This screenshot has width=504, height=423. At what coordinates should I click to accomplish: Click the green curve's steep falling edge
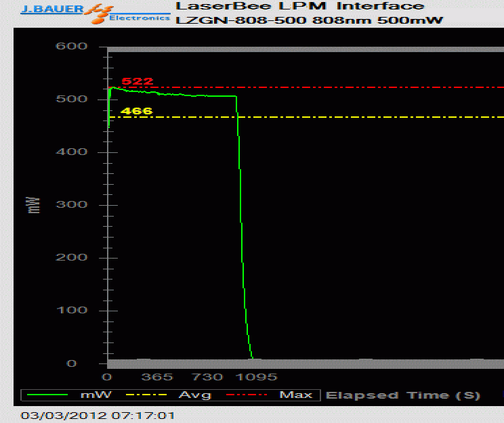pyautogui.click(x=242, y=223)
